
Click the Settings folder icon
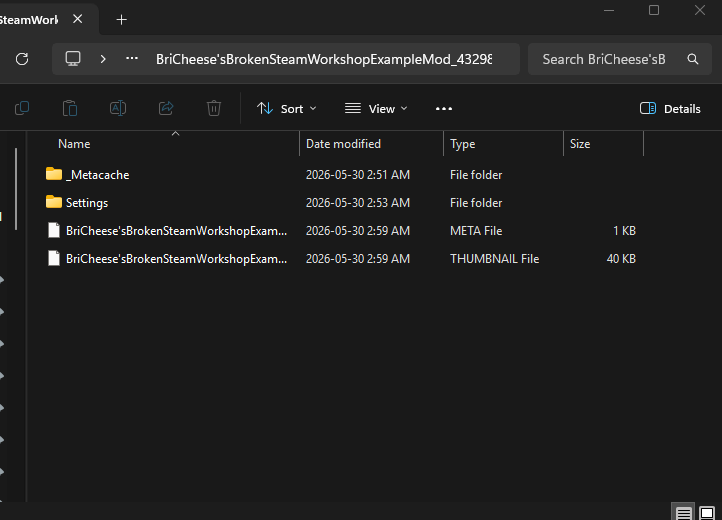[54, 202]
